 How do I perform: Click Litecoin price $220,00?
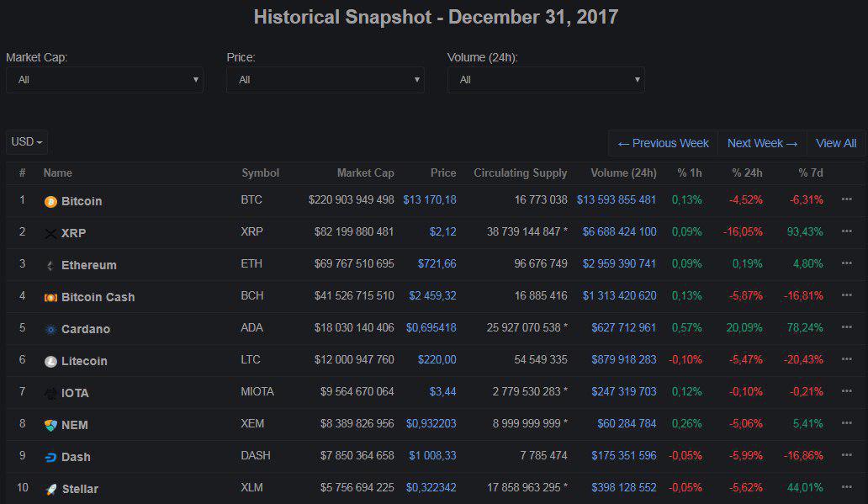point(437,359)
